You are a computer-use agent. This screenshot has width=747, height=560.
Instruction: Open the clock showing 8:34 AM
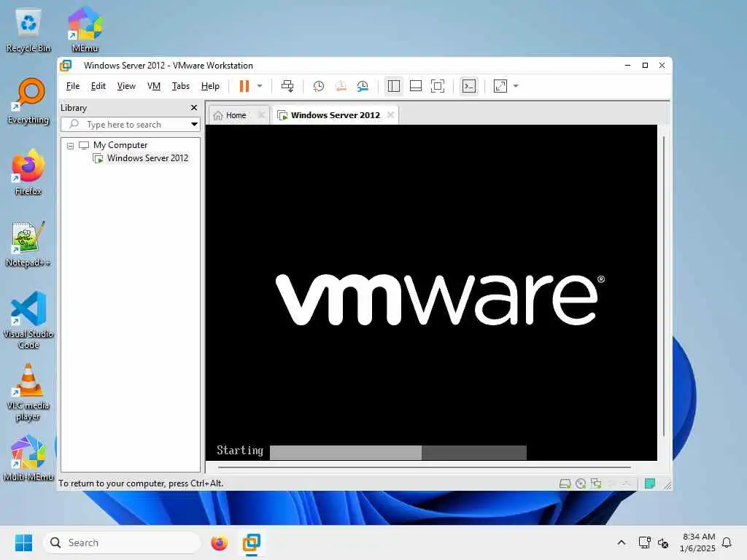pyautogui.click(x=698, y=542)
